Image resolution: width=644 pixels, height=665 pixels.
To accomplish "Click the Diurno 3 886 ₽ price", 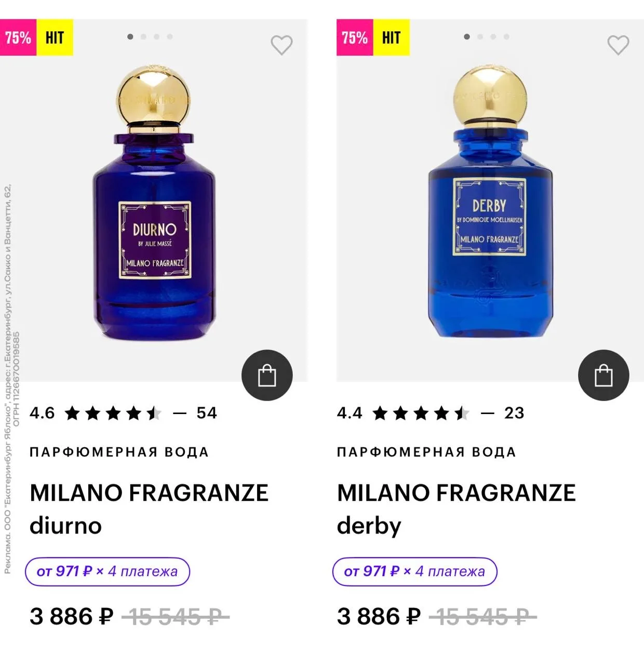I will pyautogui.click(x=71, y=617).
